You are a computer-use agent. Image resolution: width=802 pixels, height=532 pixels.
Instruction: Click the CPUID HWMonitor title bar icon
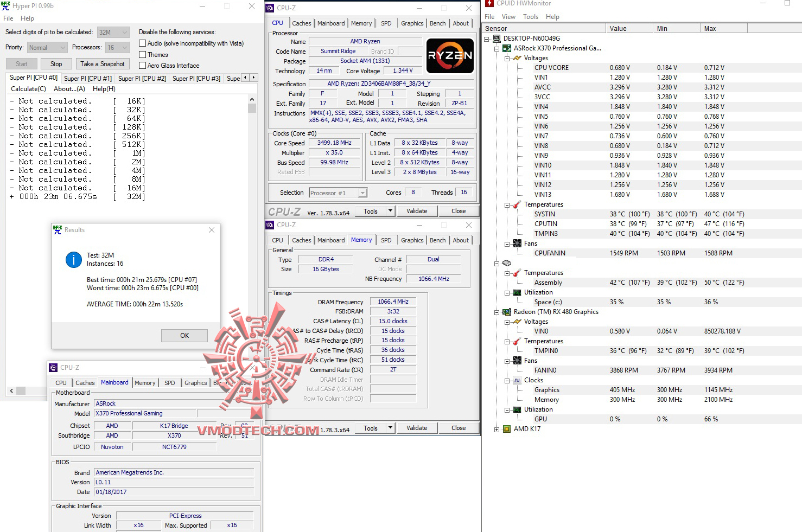click(x=489, y=3)
